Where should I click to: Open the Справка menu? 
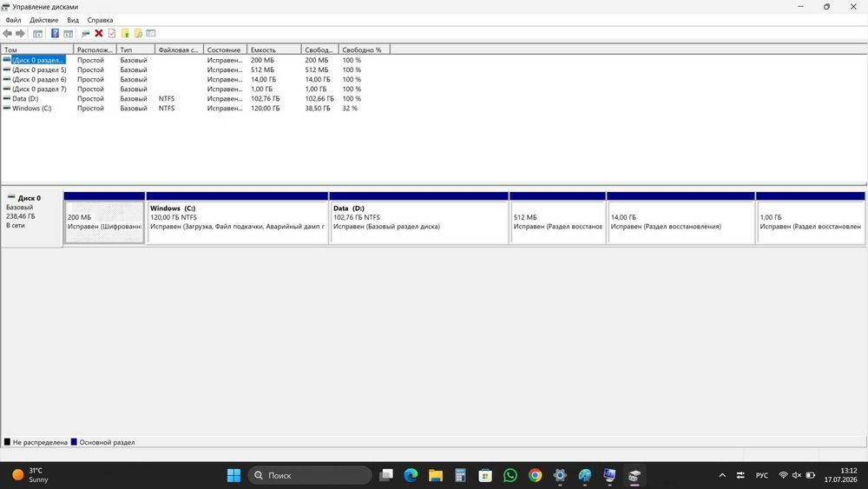coord(100,20)
